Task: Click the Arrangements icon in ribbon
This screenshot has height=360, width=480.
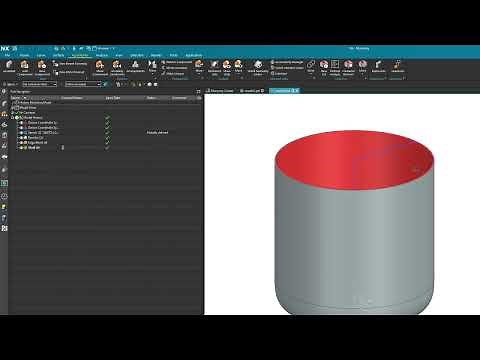Action: (135, 66)
